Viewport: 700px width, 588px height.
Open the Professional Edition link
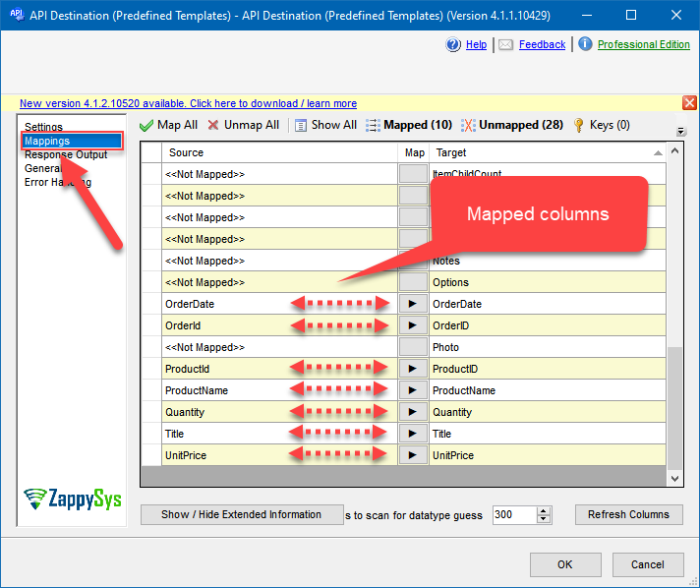643,44
